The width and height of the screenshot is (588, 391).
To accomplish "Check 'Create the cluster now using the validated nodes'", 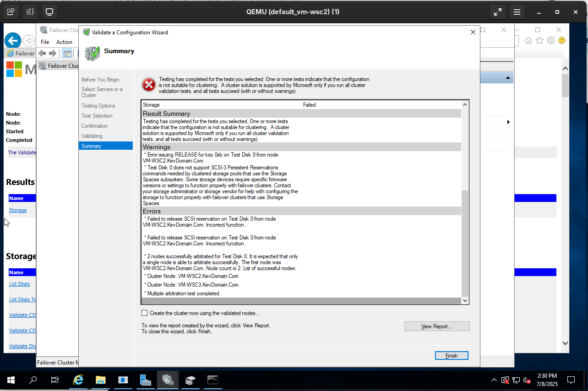I will coord(145,313).
